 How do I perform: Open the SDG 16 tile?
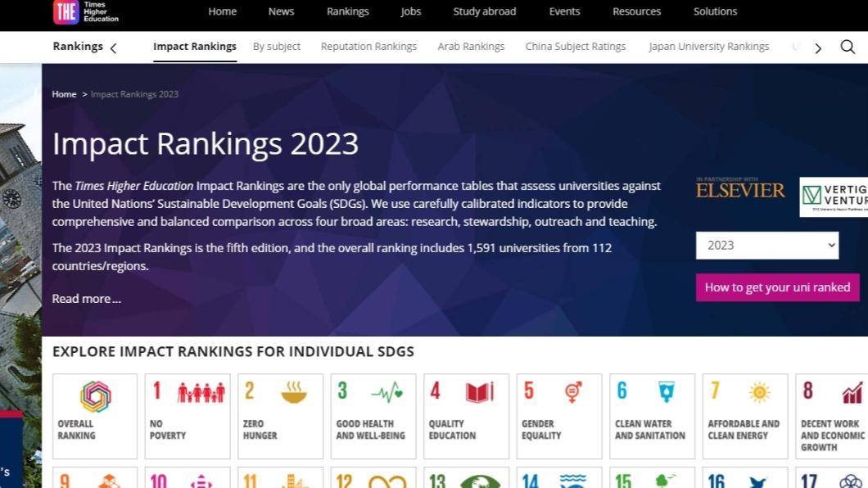tap(745, 477)
